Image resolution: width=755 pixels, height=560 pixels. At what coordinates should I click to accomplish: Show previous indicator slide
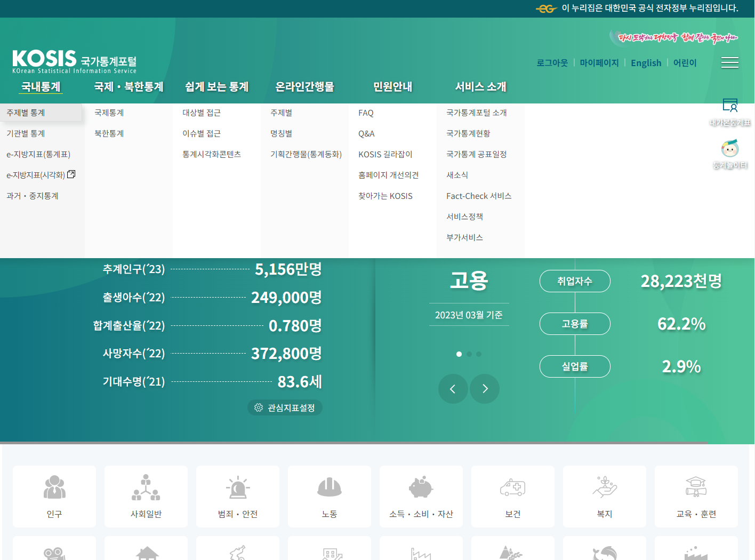453,389
